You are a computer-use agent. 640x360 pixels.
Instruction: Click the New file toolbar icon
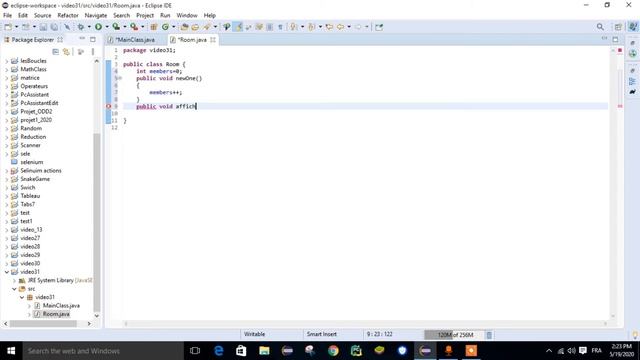click(x=8, y=27)
